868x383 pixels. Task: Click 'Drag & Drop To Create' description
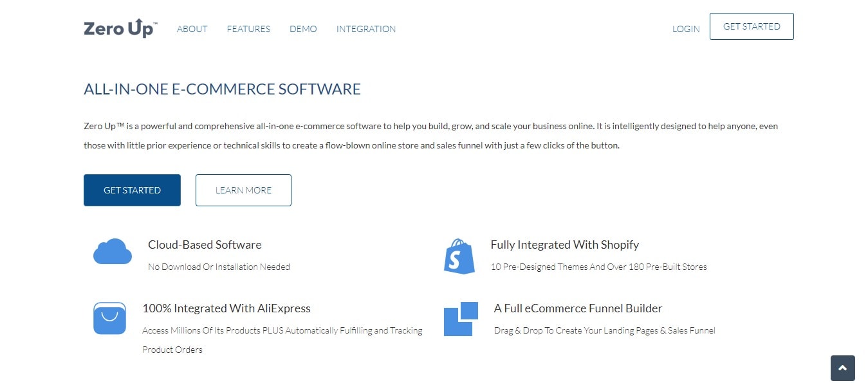coord(604,330)
